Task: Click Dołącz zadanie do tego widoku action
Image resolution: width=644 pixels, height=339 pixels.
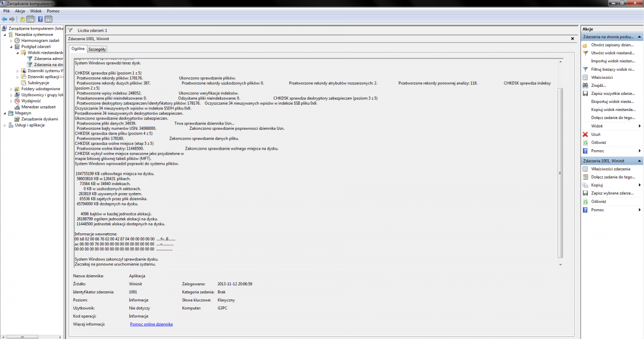Action: (x=613, y=117)
